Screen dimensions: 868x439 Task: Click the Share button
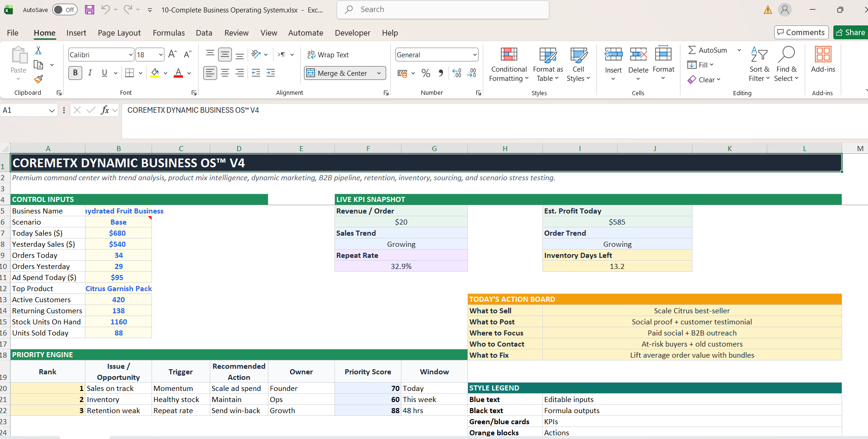tap(851, 32)
